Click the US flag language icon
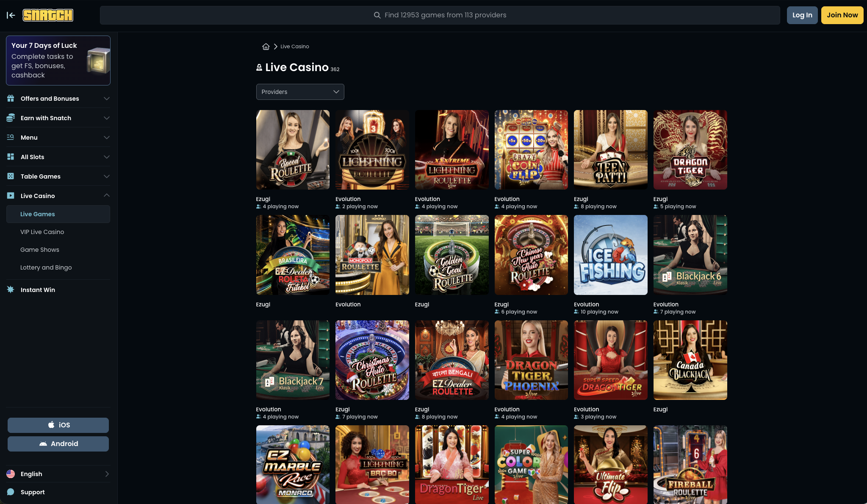This screenshot has height=504, width=867. (11, 474)
